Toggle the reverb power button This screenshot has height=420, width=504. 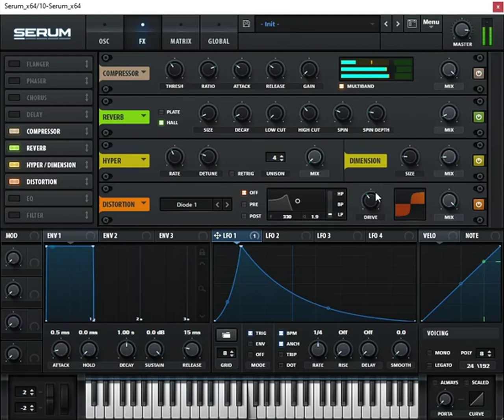click(x=478, y=117)
